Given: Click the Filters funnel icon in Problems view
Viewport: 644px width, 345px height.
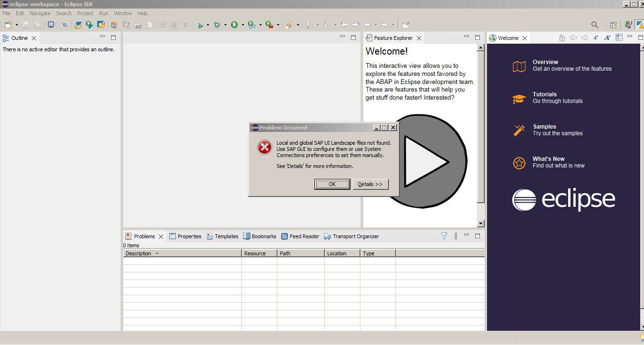Looking at the screenshot, I should 444,236.
